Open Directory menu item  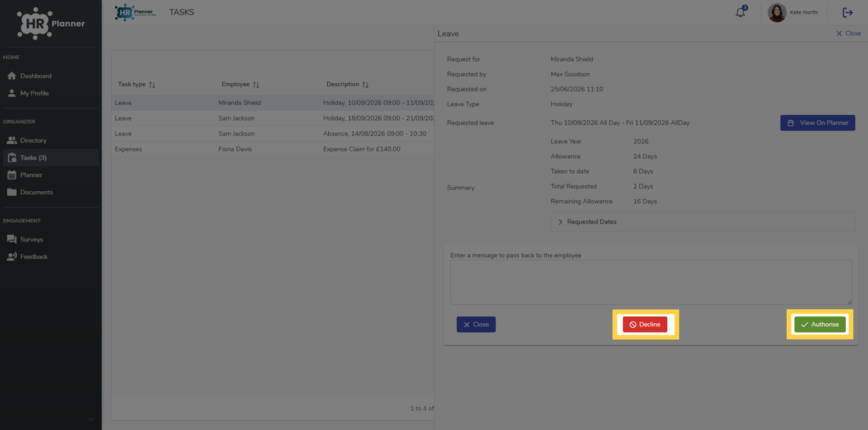(x=51, y=141)
